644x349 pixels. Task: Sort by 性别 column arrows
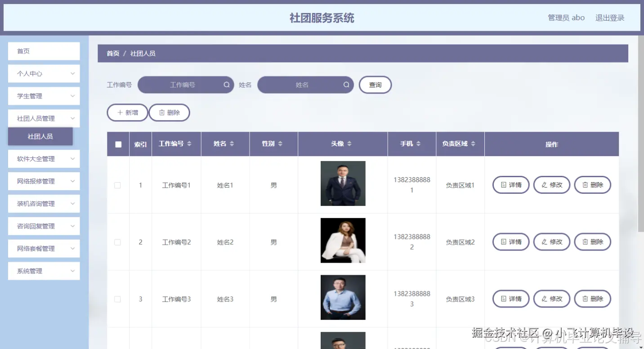click(x=280, y=143)
